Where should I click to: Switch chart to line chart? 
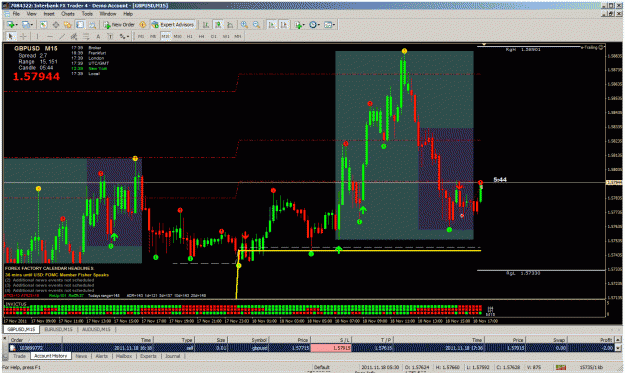coord(230,25)
